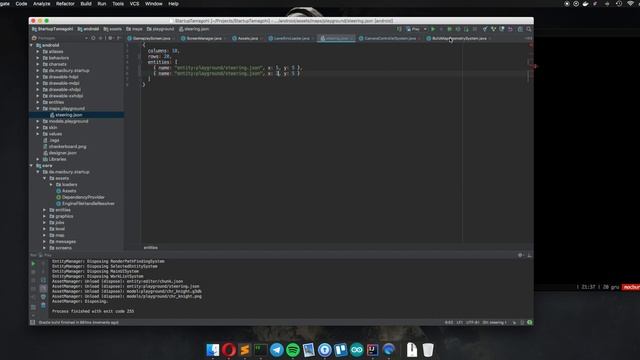
Task: Open Spotify from the dock
Action: pos(293,350)
